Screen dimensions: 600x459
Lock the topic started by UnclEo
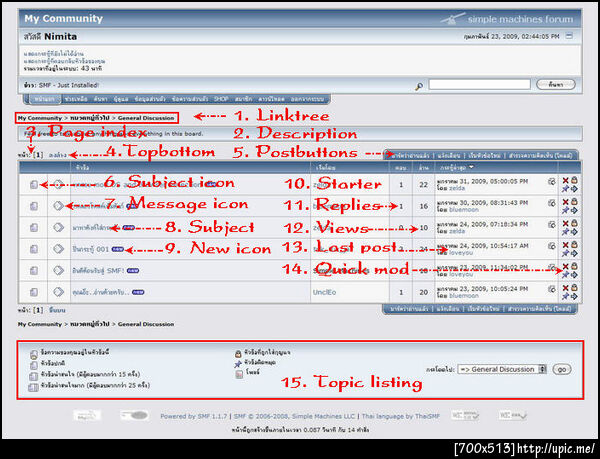point(574,288)
